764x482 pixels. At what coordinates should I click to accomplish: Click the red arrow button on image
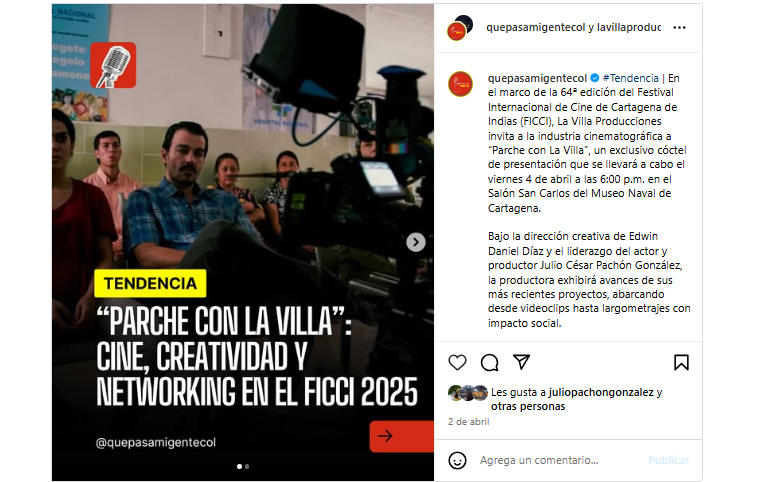[401, 436]
